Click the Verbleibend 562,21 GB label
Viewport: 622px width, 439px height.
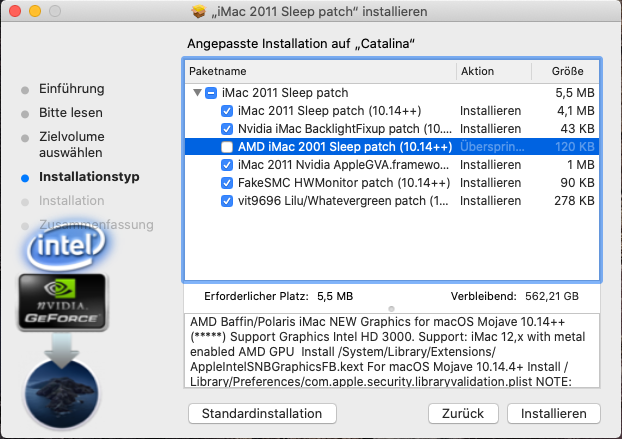(x=514, y=296)
